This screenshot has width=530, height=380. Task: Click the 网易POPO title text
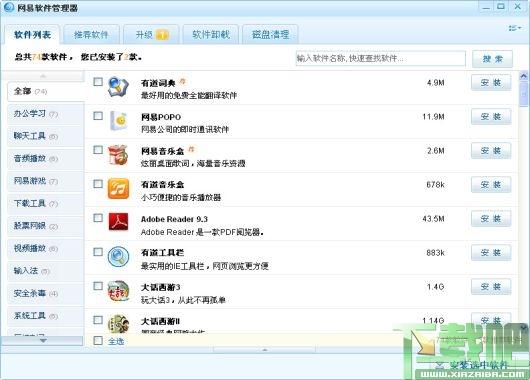click(x=161, y=117)
